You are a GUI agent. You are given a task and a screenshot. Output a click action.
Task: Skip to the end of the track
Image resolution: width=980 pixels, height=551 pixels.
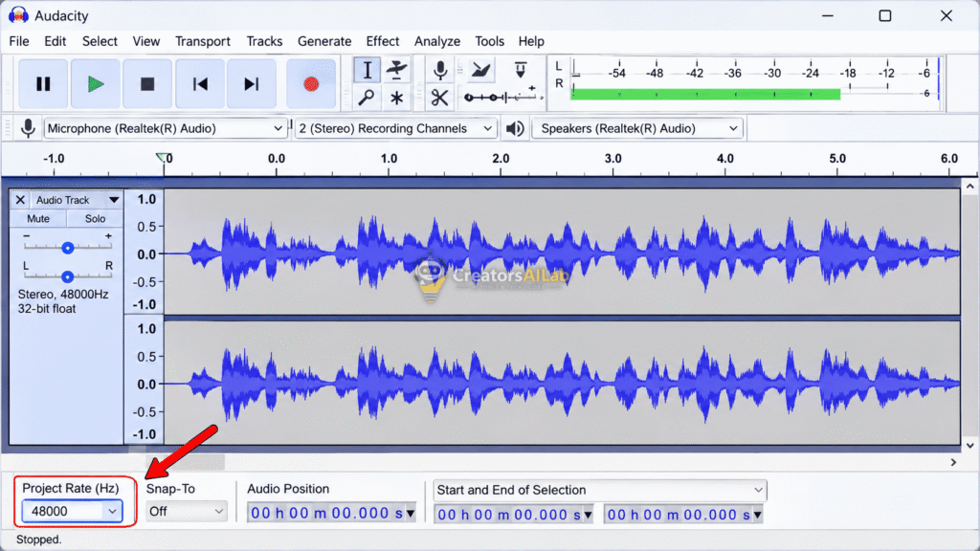click(x=252, y=84)
